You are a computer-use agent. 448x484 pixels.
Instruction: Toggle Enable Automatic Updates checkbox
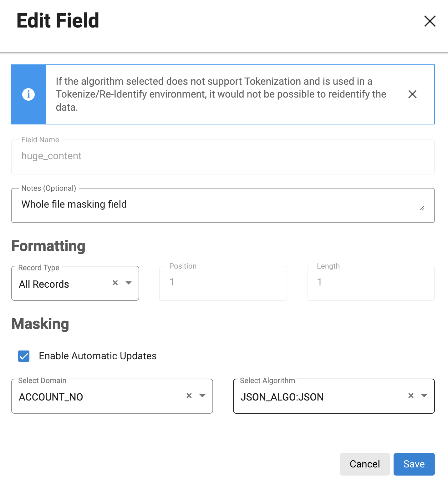[24, 356]
